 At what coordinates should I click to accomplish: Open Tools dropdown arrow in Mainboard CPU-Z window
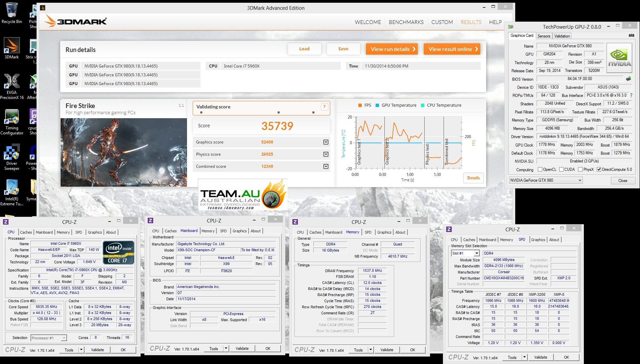coord(226,348)
